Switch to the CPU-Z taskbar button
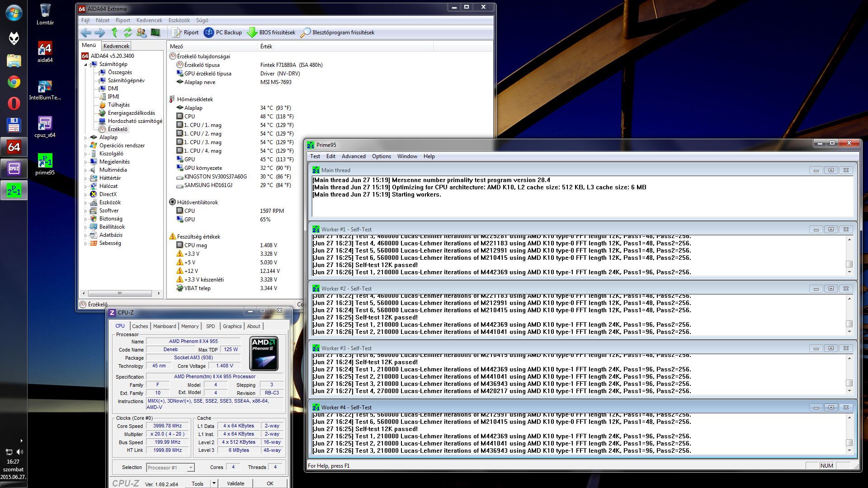Screen dimensions: 868x488 tap(14, 169)
